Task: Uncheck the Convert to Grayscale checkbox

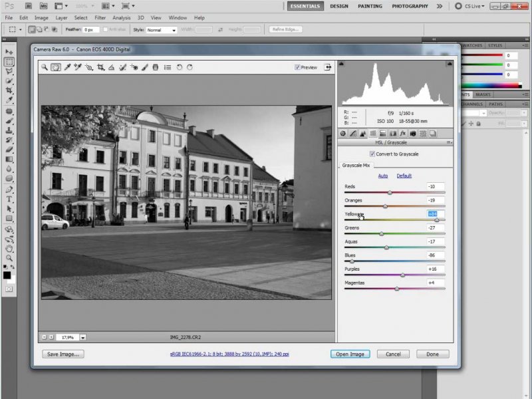Action: coord(372,154)
